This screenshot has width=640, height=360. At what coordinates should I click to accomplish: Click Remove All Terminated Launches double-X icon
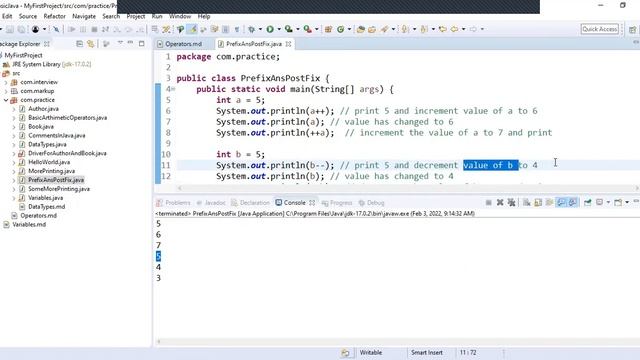coord(511,202)
